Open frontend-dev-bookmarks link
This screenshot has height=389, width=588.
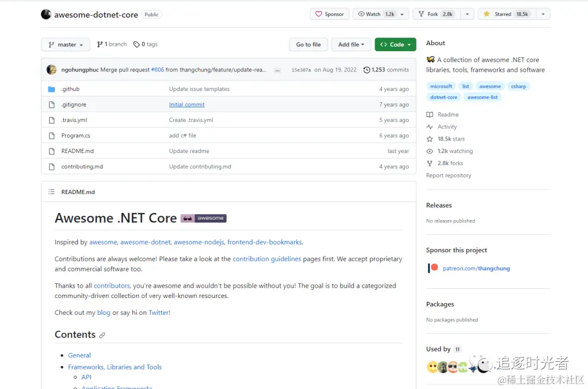pyautogui.click(x=265, y=242)
